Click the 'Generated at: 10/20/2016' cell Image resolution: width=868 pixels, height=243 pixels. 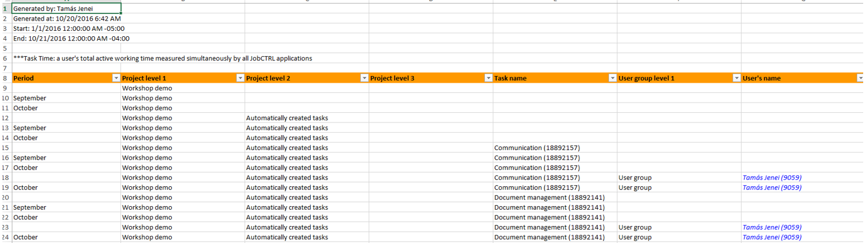coord(66,19)
